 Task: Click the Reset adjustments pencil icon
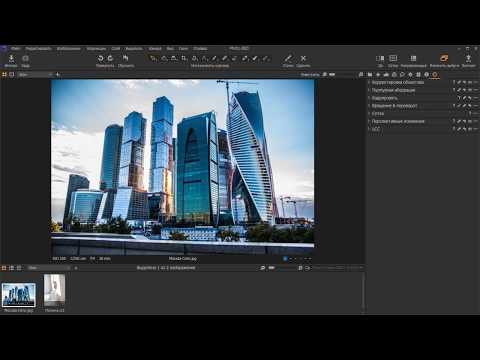coord(288,59)
